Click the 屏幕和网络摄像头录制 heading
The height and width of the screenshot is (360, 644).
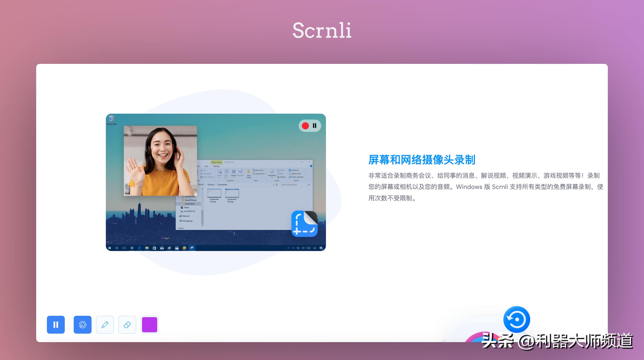422,159
